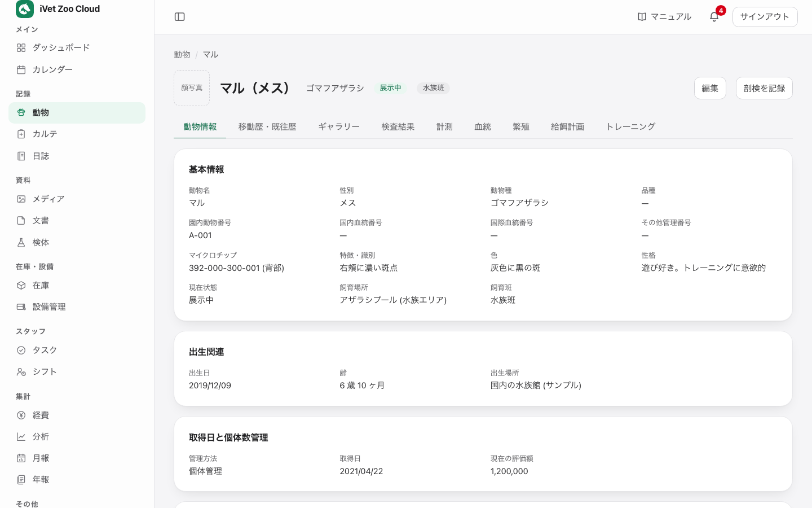Open the 経費 yen icon
This screenshot has height=508, width=812.
[21, 415]
